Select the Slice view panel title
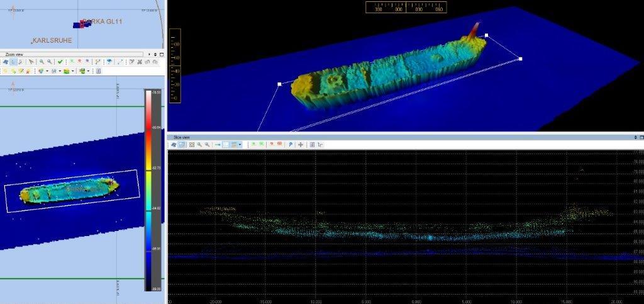This screenshot has width=644, height=304. [182, 137]
